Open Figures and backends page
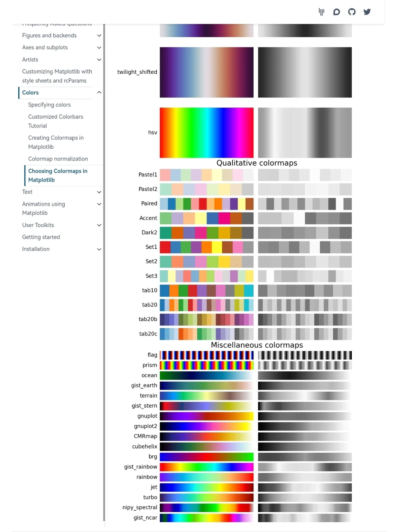Image resolution: width=399 pixels, height=532 pixels. (50, 35)
